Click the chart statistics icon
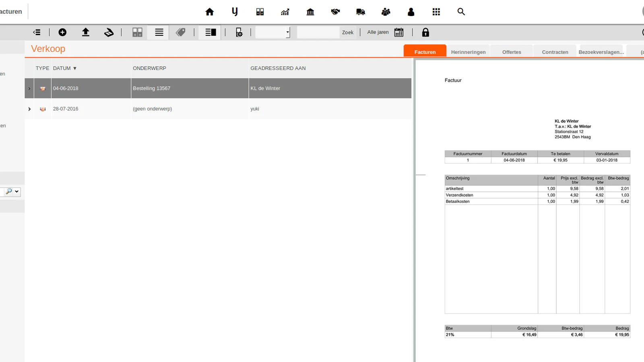644x362 pixels. pyautogui.click(x=285, y=12)
